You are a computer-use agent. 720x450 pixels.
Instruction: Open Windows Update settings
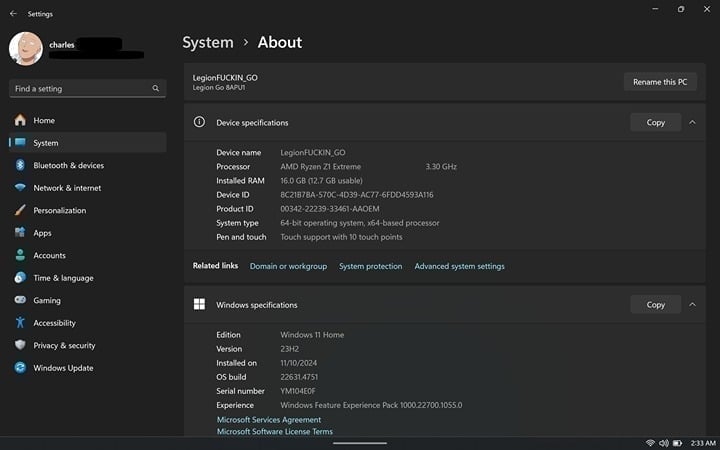pos(63,368)
